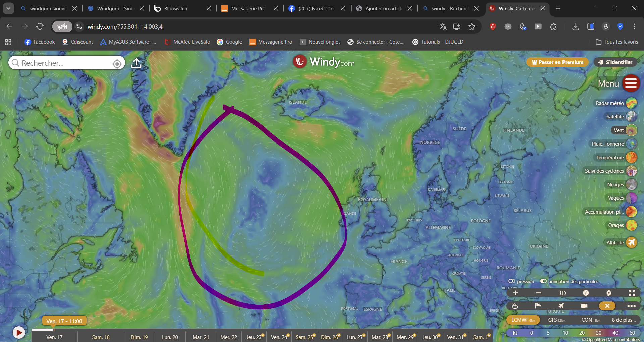The height and width of the screenshot is (342, 644).
Task: Click the S'identifier login button
Action: click(615, 62)
